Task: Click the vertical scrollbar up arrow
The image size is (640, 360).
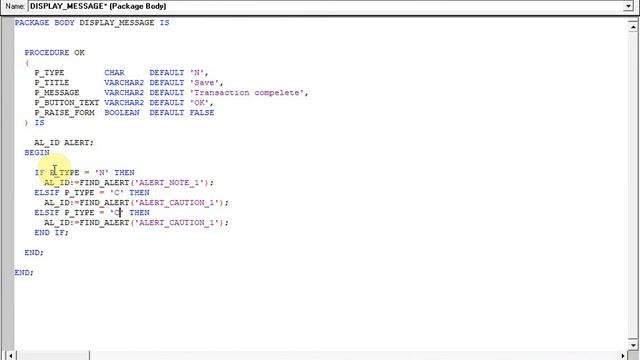Action: 633,27
